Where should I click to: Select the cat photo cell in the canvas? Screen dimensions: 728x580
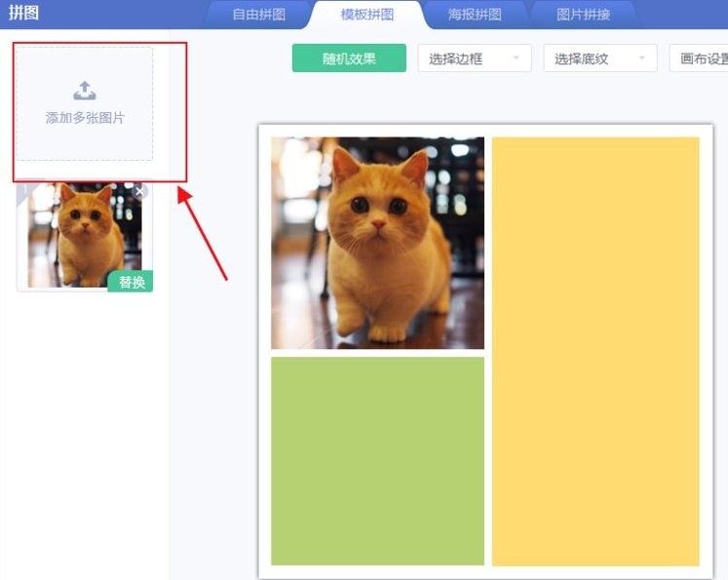tap(377, 243)
